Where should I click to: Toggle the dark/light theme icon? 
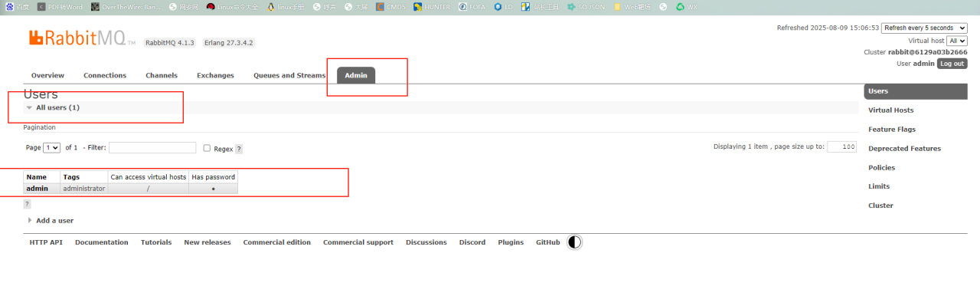(574, 242)
